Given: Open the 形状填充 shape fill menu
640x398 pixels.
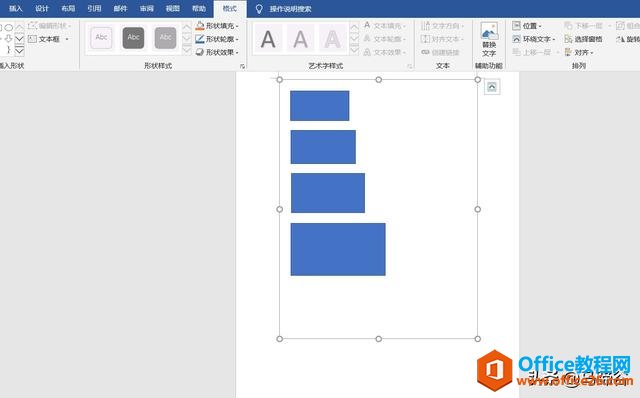Looking at the screenshot, I should 216,26.
